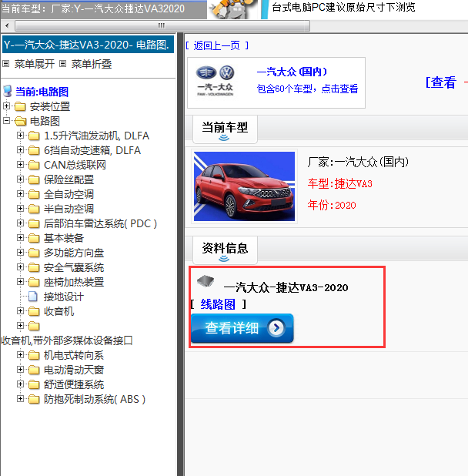468x476 pixels.
Task: Expand the 6挡自动变速箱, DLFA node
Action: tap(20, 149)
